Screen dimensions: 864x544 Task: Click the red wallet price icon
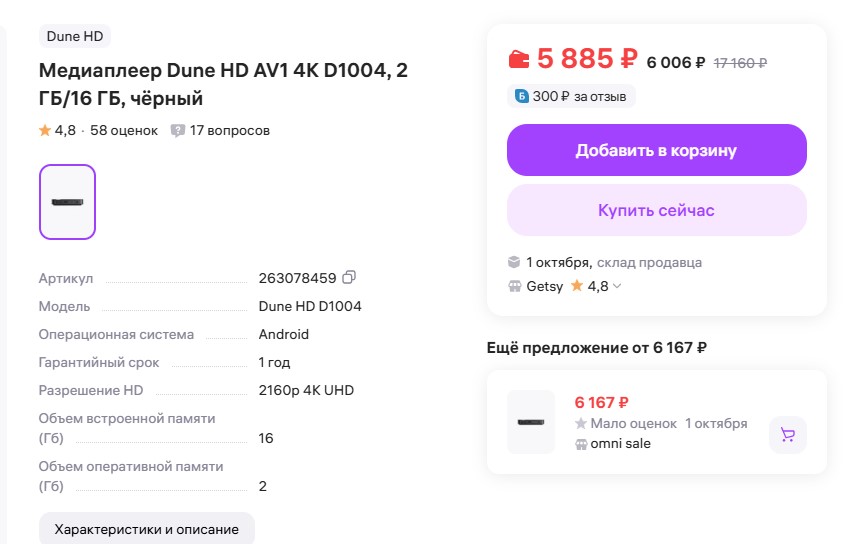click(x=519, y=59)
